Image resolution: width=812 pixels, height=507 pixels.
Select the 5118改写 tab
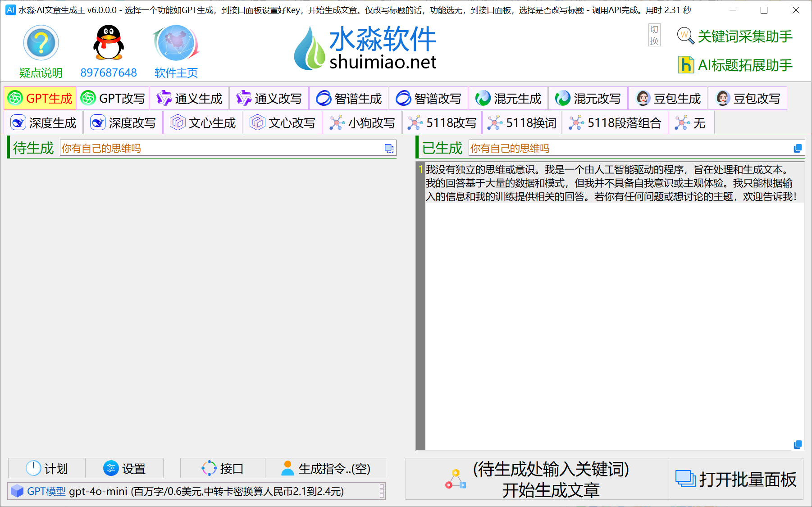(x=442, y=123)
